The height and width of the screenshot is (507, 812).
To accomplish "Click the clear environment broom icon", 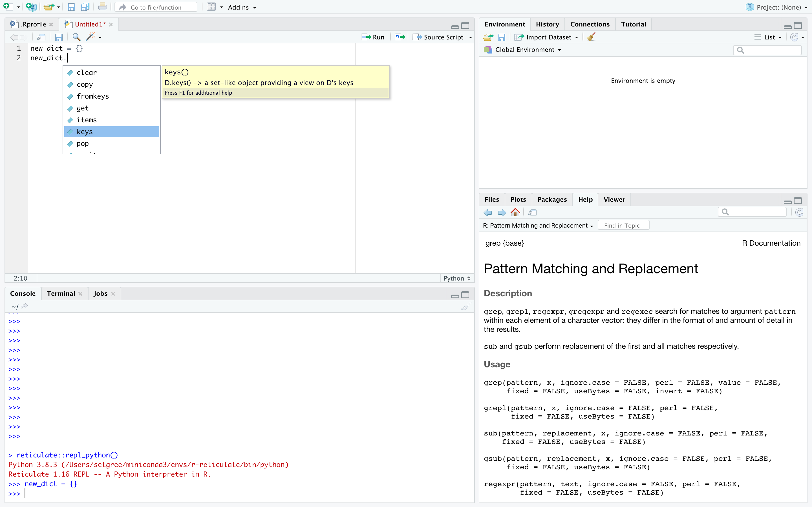I will pos(591,37).
